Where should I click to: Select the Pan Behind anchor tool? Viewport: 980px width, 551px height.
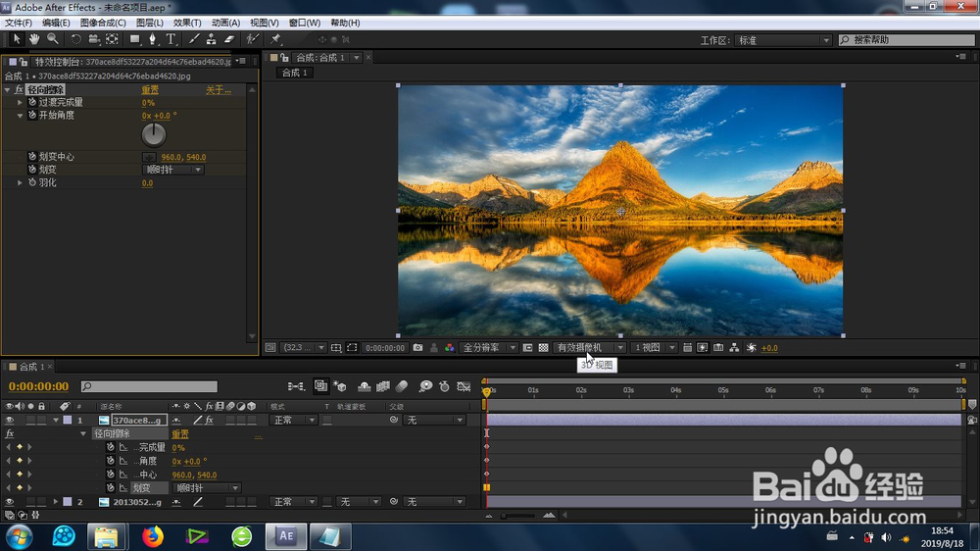tap(112, 39)
